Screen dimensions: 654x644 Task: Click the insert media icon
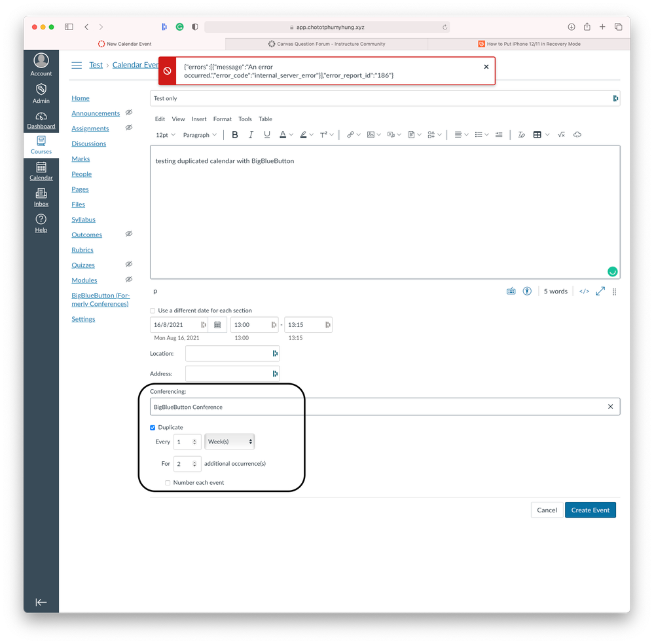391,135
